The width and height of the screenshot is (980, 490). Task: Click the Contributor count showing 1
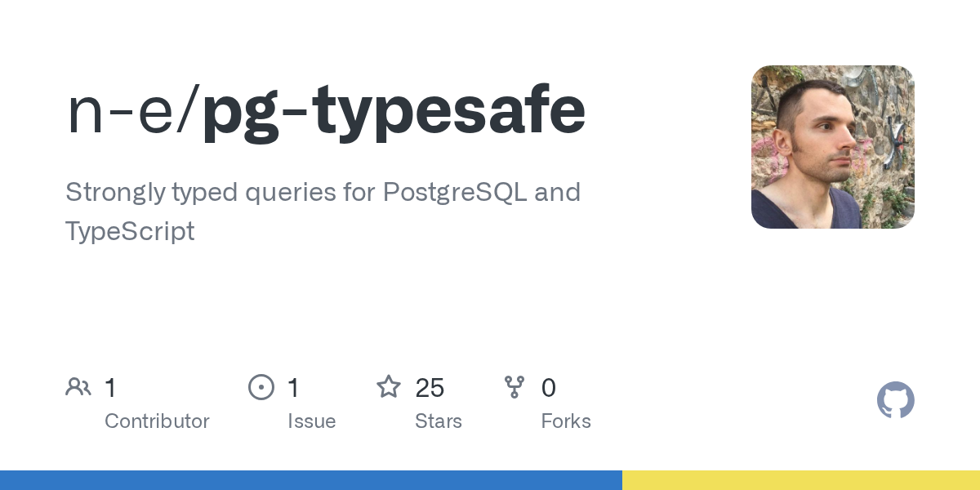[110, 388]
